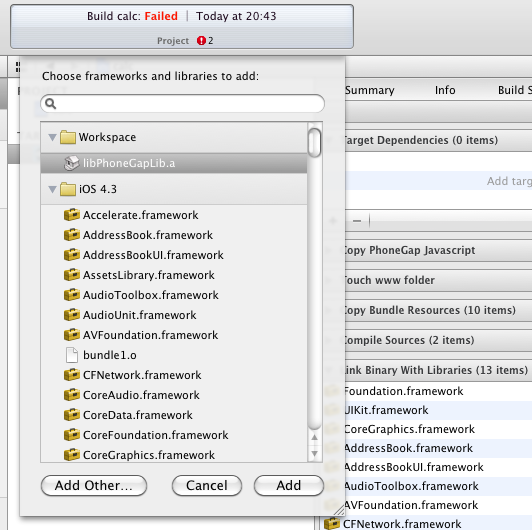Image resolution: width=532 pixels, height=530 pixels.
Task: Select AVFoundation.framework in the dialog list
Action: pyautogui.click(x=174, y=335)
